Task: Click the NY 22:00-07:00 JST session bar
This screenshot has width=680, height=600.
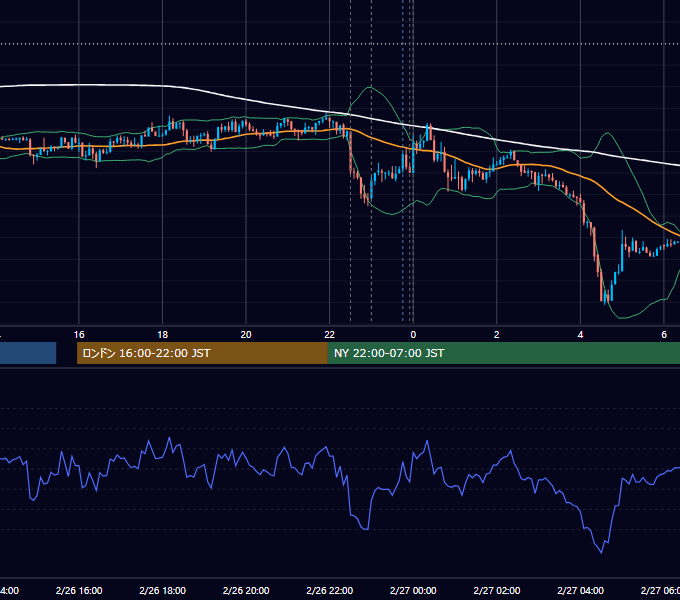Action: pyautogui.click(x=503, y=353)
